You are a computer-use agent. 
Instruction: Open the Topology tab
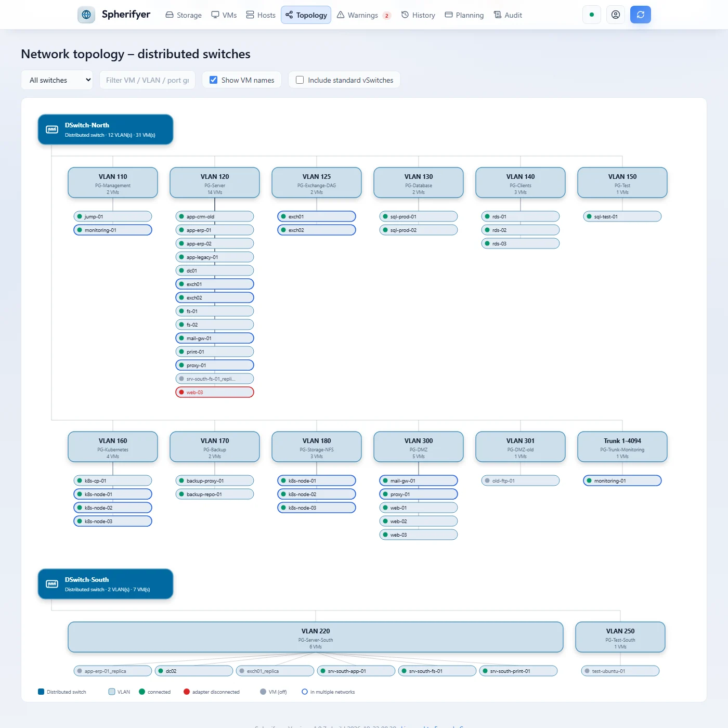tap(306, 15)
